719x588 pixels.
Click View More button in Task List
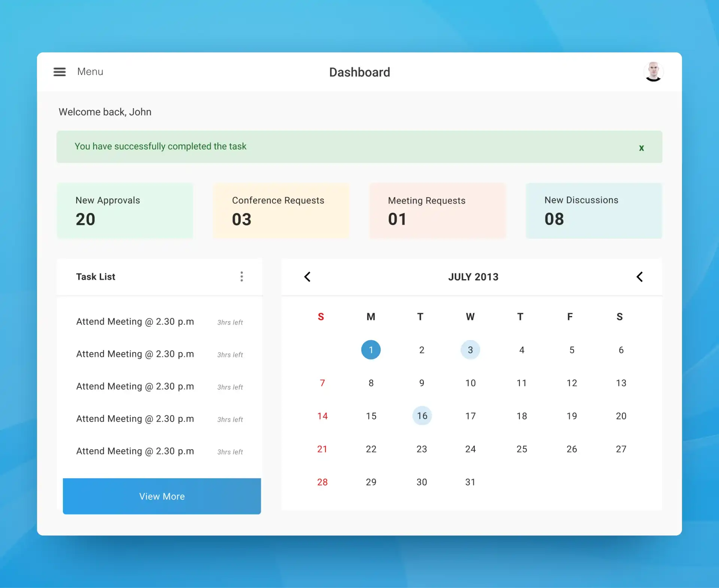(x=161, y=496)
